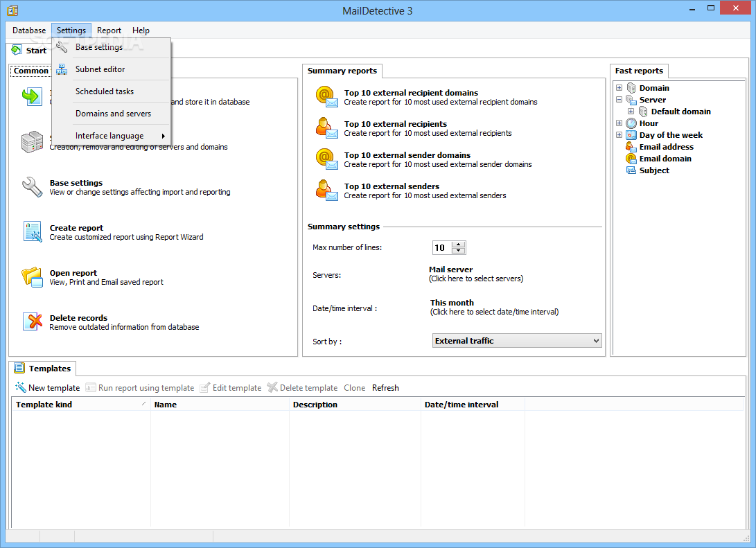Click the icon for Top 10 external sender domains
756x548 pixels.
(x=327, y=159)
